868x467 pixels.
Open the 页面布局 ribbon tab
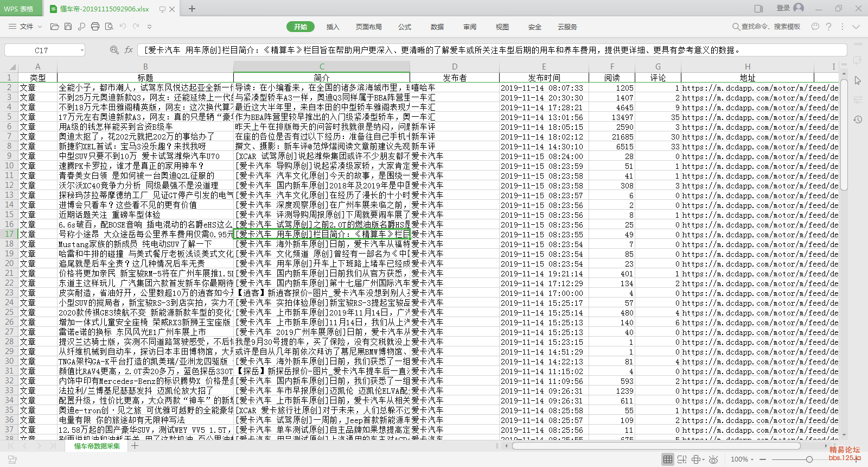pos(369,27)
